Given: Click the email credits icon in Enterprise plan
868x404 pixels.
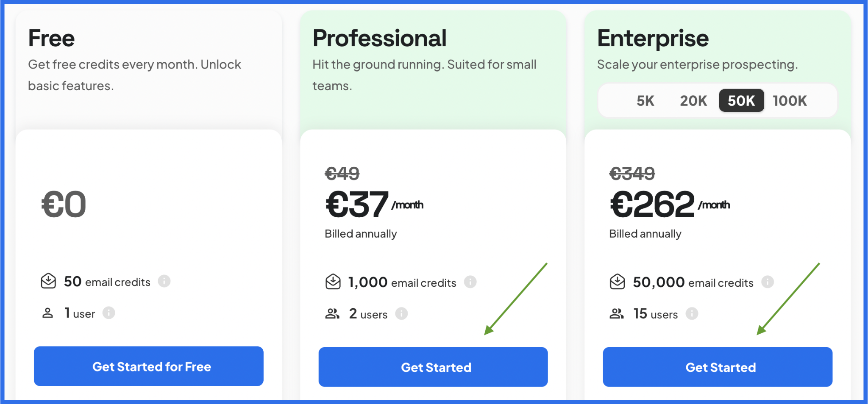Looking at the screenshot, I should coord(618,282).
